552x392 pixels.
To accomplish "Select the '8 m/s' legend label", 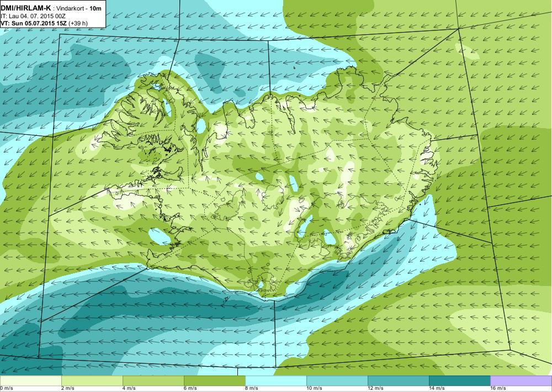I will [x=251, y=389].
